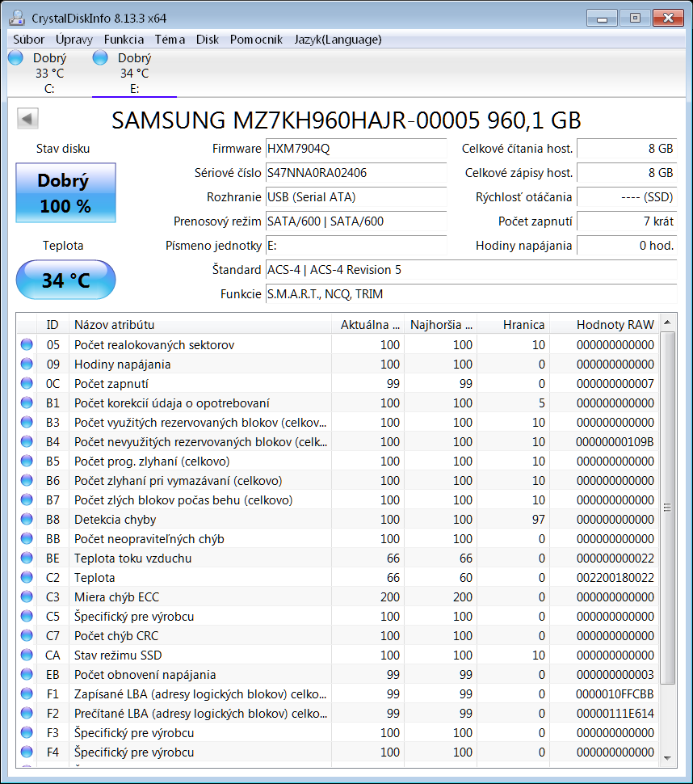693x784 pixels.
Task: Click the blue status orb for drive E:
Action: pyautogui.click(x=100, y=57)
